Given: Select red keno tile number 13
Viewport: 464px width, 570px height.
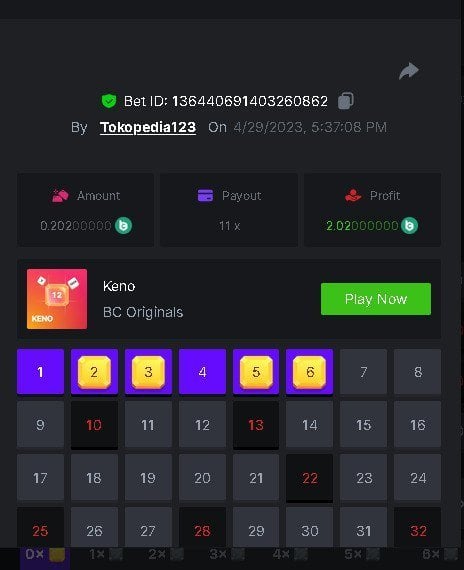Looking at the screenshot, I should (x=256, y=425).
